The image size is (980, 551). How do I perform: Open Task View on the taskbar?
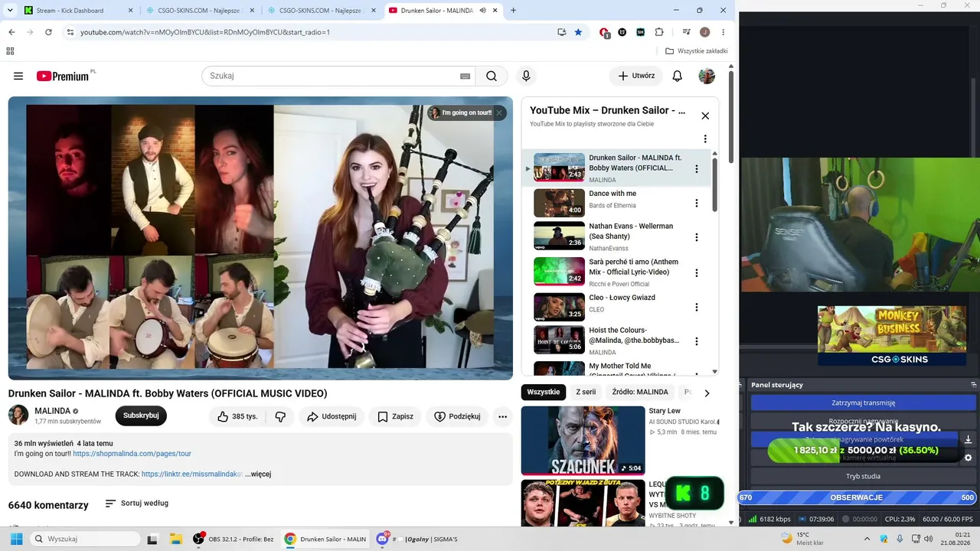[152, 539]
